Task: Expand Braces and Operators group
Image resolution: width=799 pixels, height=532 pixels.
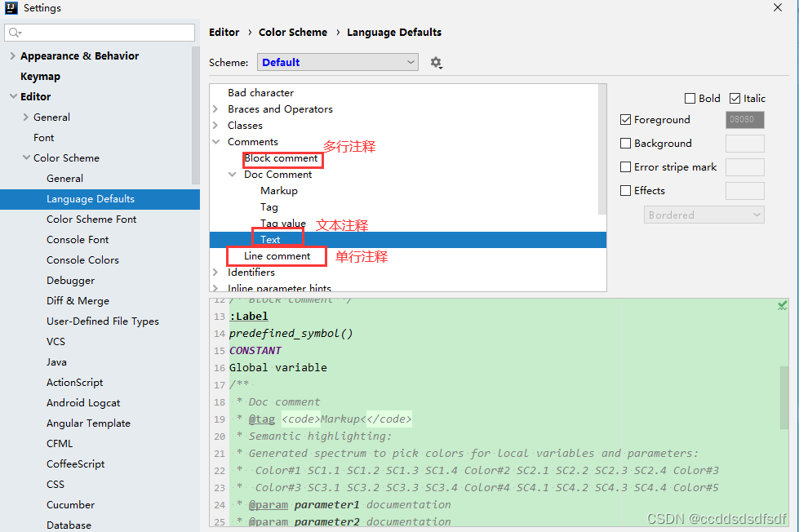Action: click(x=215, y=109)
